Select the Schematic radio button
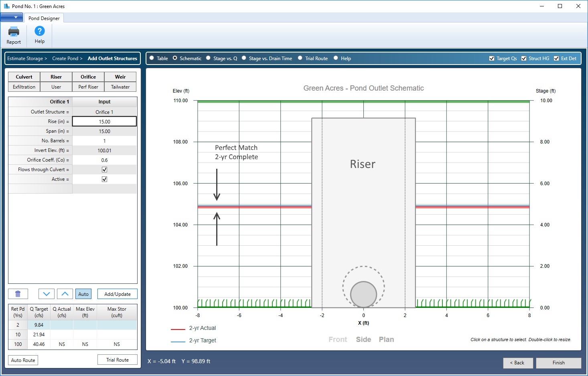Screen dimensions: 588x376 175,58
